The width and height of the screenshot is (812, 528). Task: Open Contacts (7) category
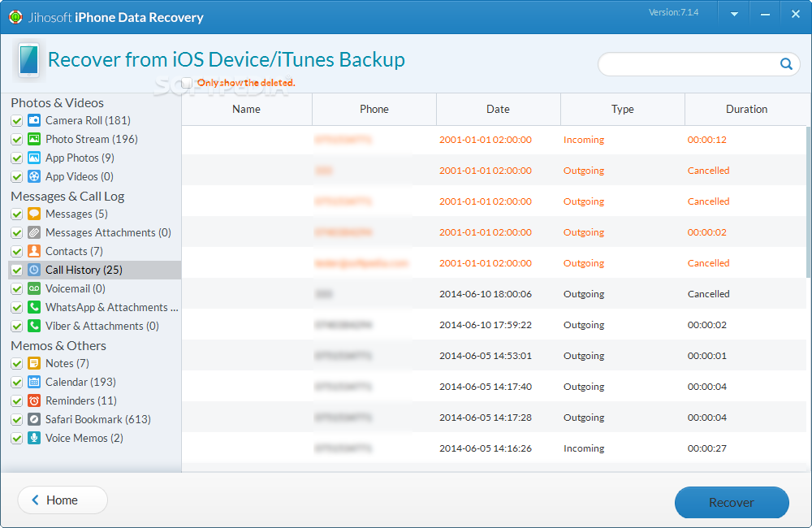74,251
